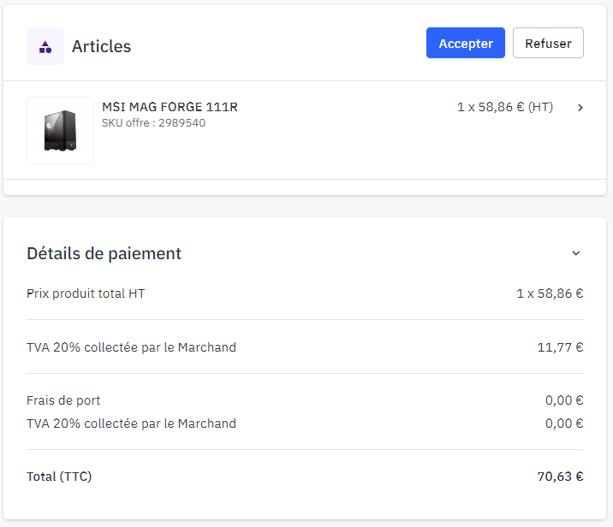Select the MSI MAG FORGE 111R product name

pyautogui.click(x=170, y=107)
